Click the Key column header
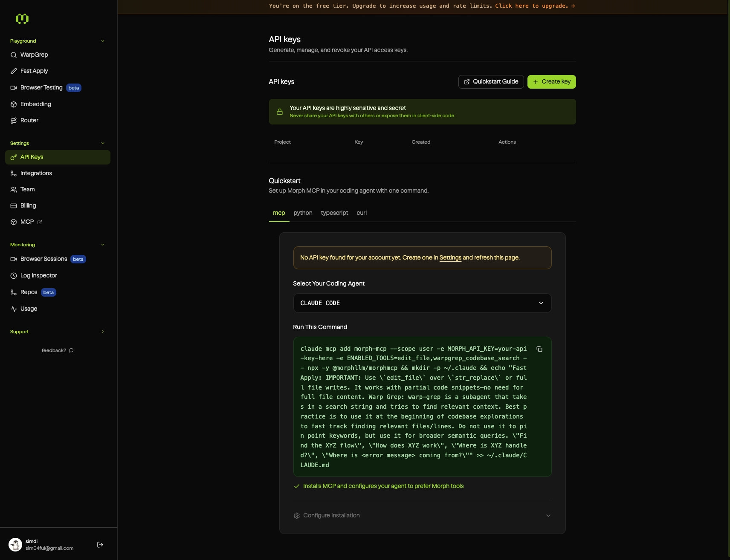 point(359,142)
